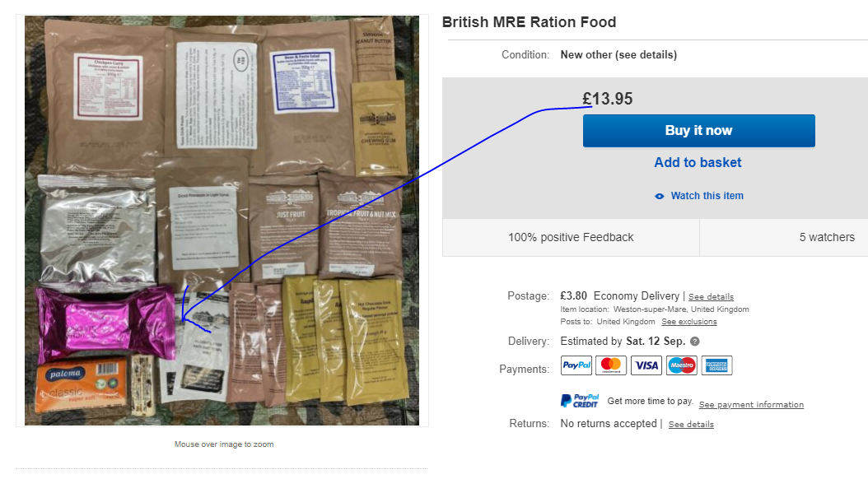The width and height of the screenshot is (868, 479).
Task: Click the PayPal payment icon
Action: click(x=576, y=365)
